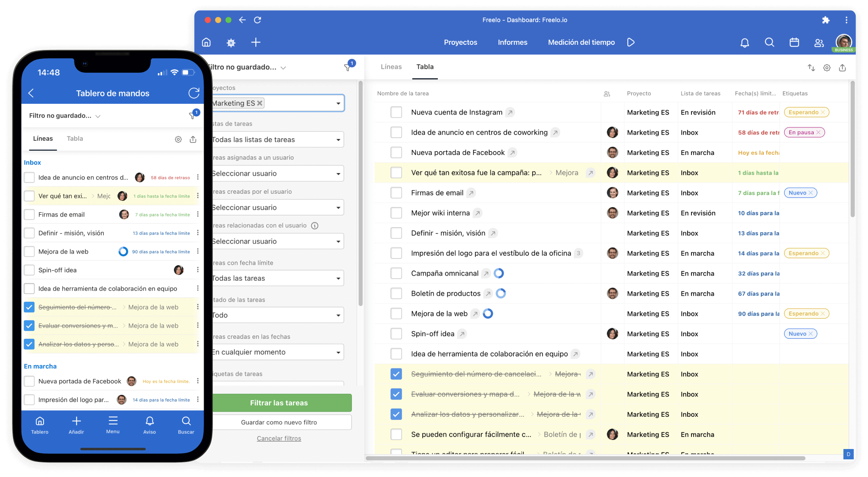This screenshot has width=868, height=477.
Task: Open created-by Seleccionar usuario dropdown
Action: point(278,208)
